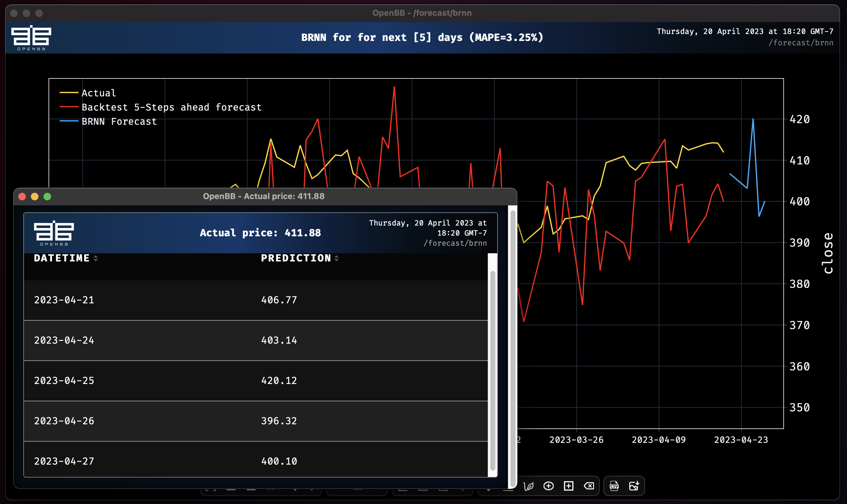Click x-axis label 2023-04-09

[659, 440]
